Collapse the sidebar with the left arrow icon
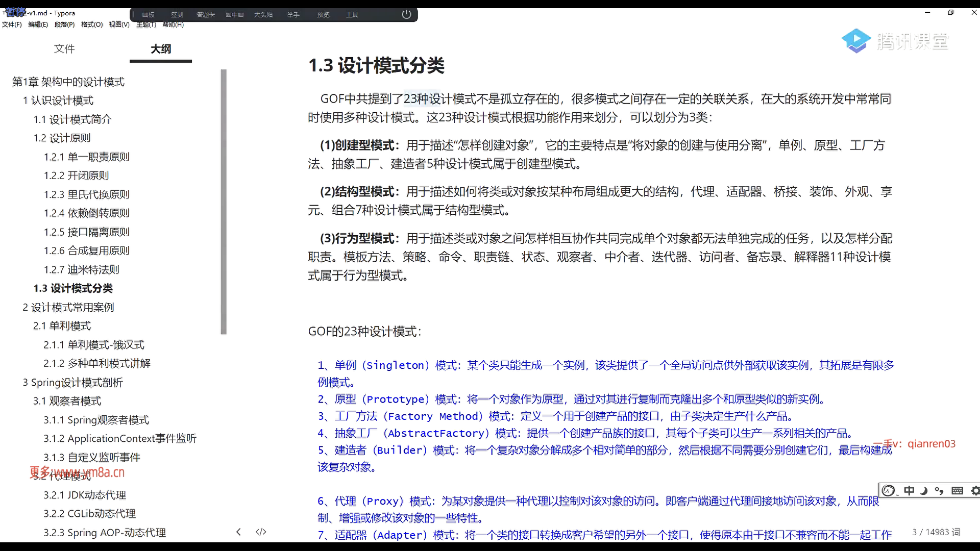Viewport: 980px width, 551px height. point(238,532)
